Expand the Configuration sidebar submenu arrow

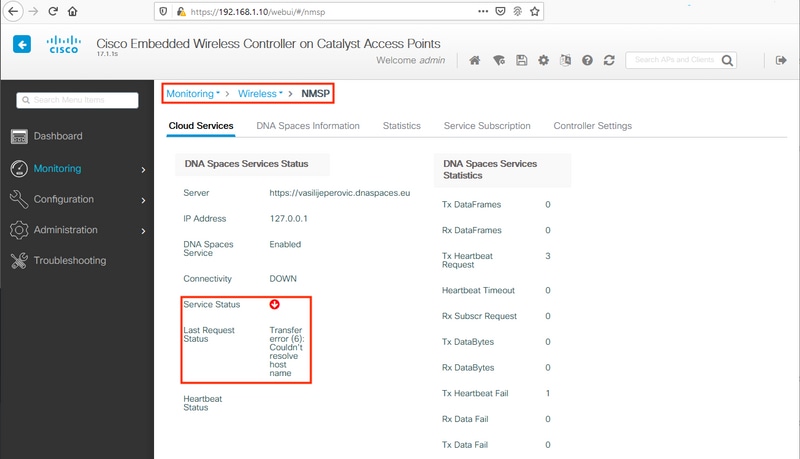143,200
